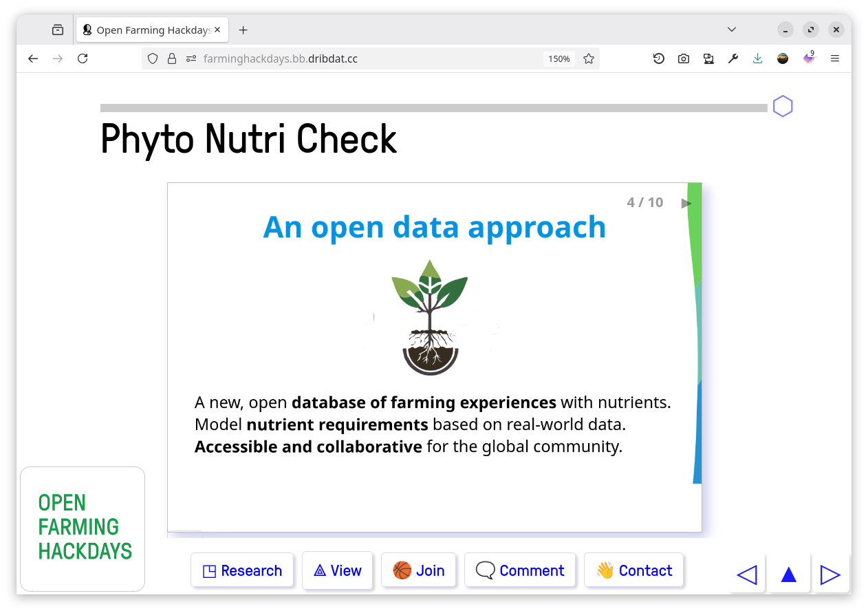Viewport: 868px width, 613px height.
Task: Take a screenshot using the camera toolbar icon
Action: pyautogui.click(x=684, y=58)
